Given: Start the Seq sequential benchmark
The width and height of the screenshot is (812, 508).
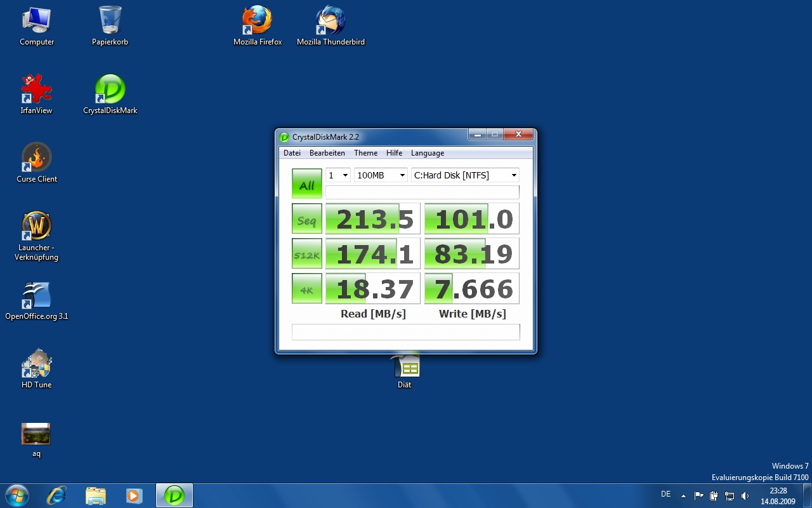Looking at the screenshot, I should click(x=307, y=218).
